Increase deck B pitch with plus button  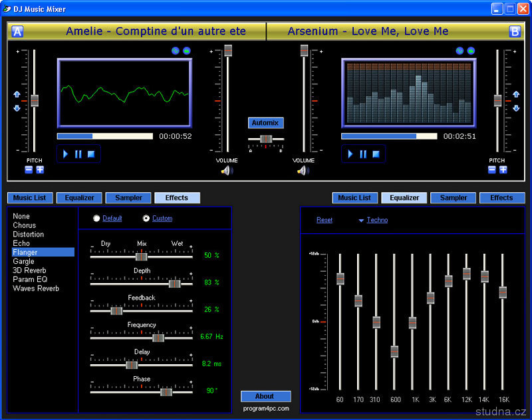pyautogui.click(x=503, y=169)
